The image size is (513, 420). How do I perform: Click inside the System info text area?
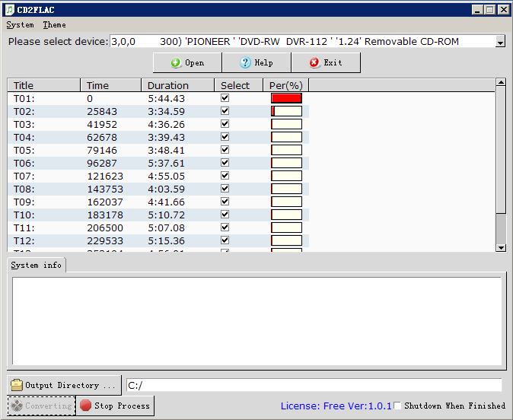pyautogui.click(x=256, y=321)
